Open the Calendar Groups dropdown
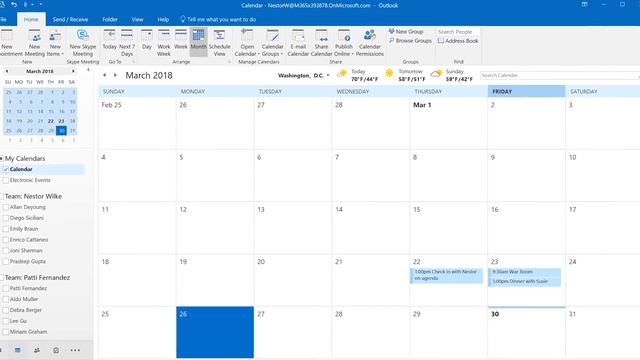The width and height of the screenshot is (640, 360). coord(272,43)
